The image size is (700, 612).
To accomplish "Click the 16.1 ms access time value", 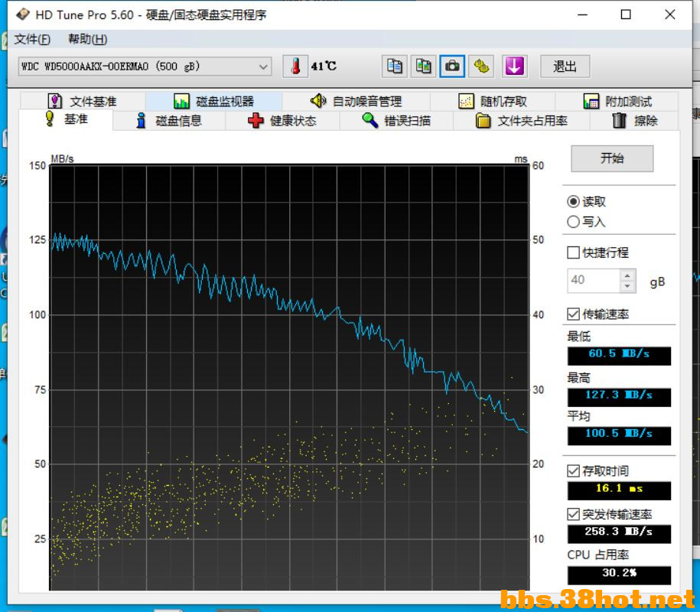I will pos(619,490).
